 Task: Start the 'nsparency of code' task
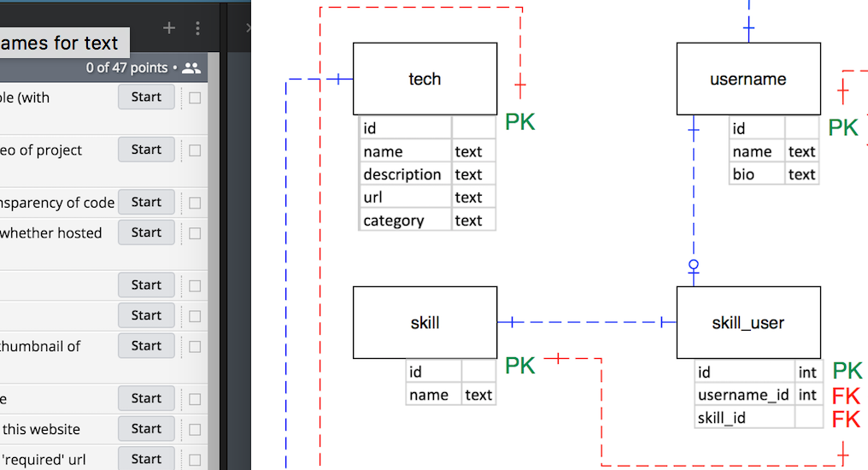(x=146, y=203)
